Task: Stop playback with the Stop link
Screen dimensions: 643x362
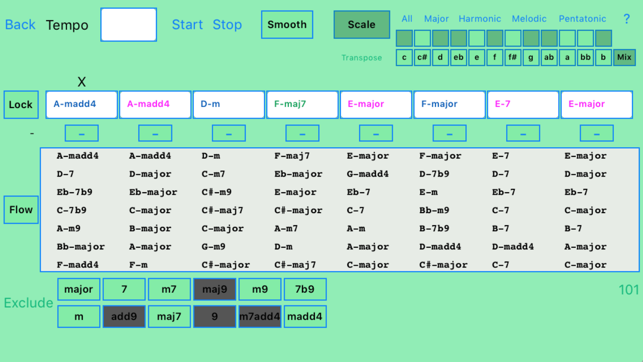Action: coord(227,25)
